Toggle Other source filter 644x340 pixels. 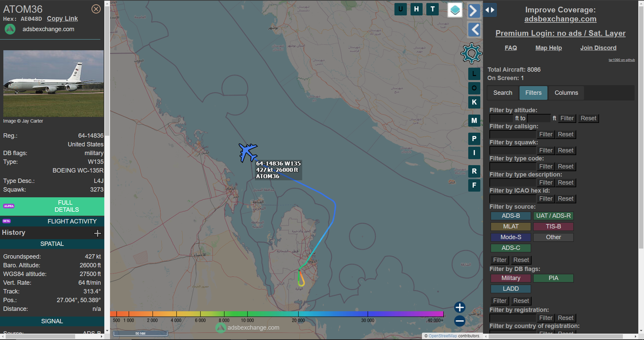(553, 237)
